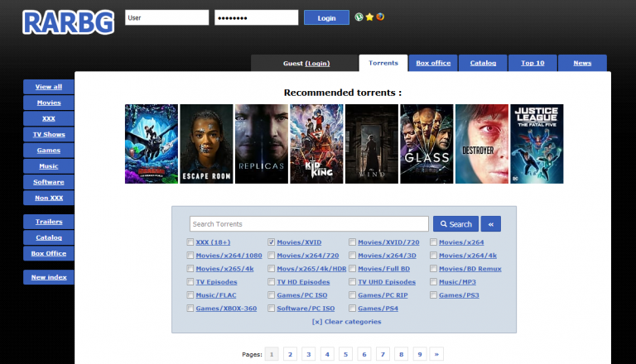Open Software in the sidebar
Viewport: 636px width, 364px height.
pos(49,182)
